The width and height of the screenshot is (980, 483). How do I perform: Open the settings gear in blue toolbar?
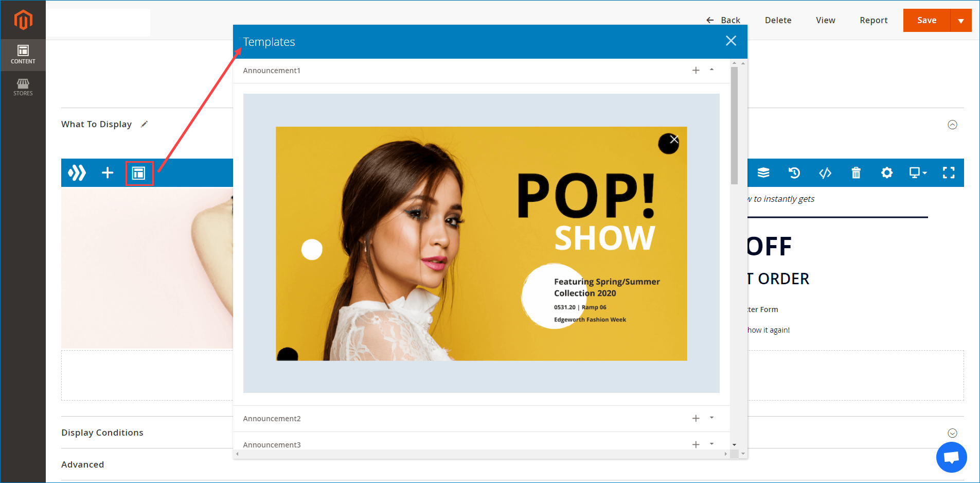click(x=886, y=173)
